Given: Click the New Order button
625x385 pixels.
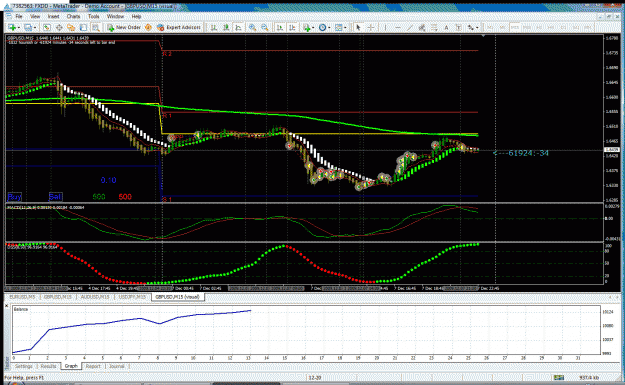Looking at the screenshot, I should pos(124,28).
